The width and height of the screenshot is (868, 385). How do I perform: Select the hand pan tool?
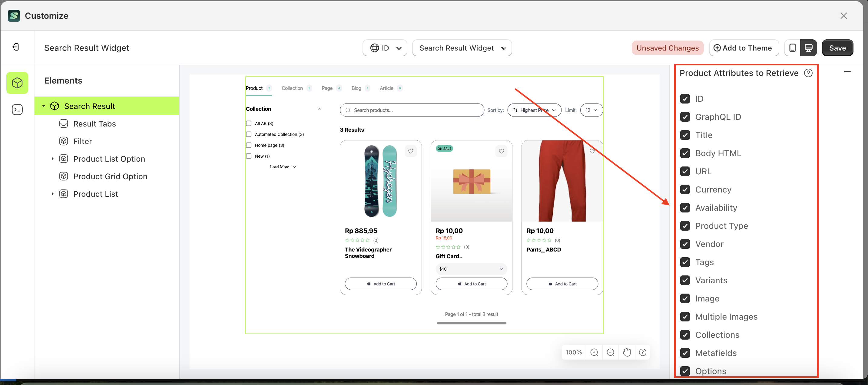coord(626,352)
